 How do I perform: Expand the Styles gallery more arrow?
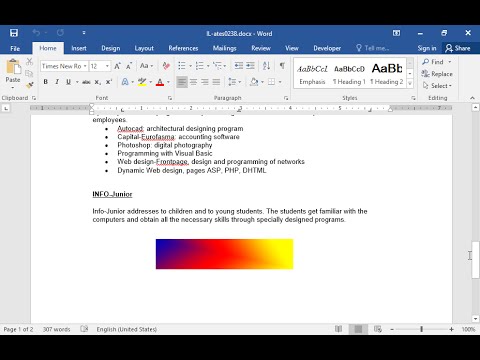(x=410, y=83)
